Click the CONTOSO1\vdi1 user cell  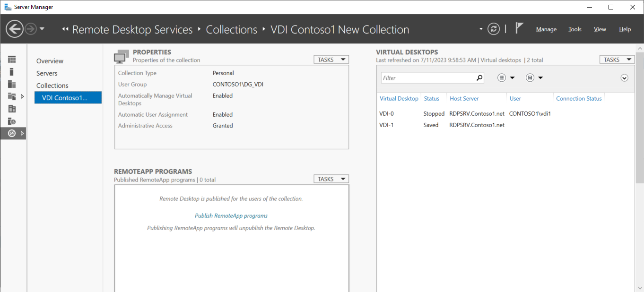(x=530, y=113)
